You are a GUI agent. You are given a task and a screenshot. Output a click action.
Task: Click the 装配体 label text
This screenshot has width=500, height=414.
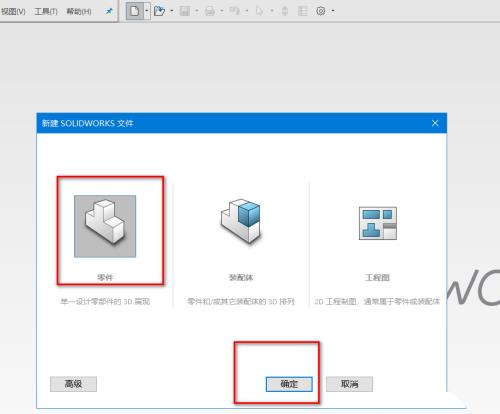(241, 277)
